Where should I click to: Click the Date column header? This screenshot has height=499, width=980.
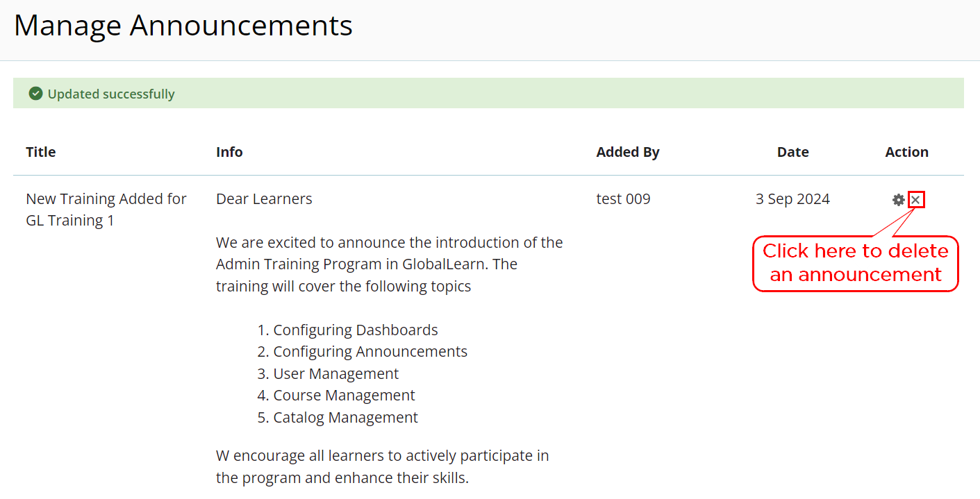coord(793,152)
